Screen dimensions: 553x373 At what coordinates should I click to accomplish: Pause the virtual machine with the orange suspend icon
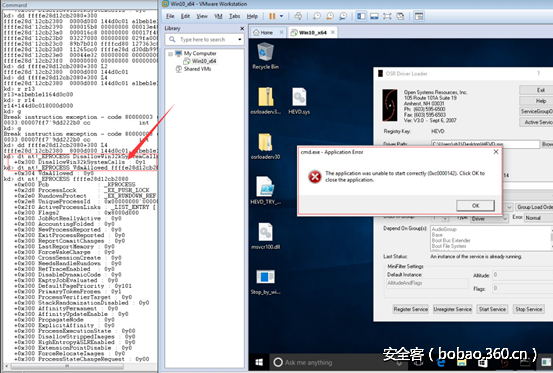click(272, 16)
